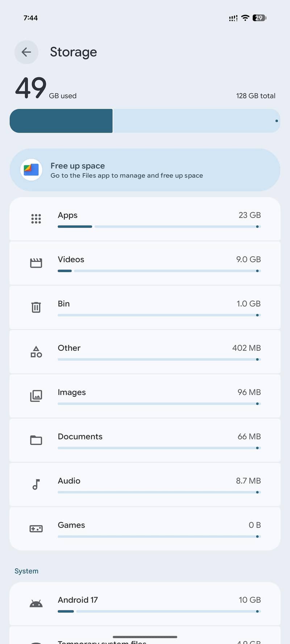Viewport: 290px width, 644px height.
Task: Tap the 1.0 GB Bin size
Action: pos(249,304)
